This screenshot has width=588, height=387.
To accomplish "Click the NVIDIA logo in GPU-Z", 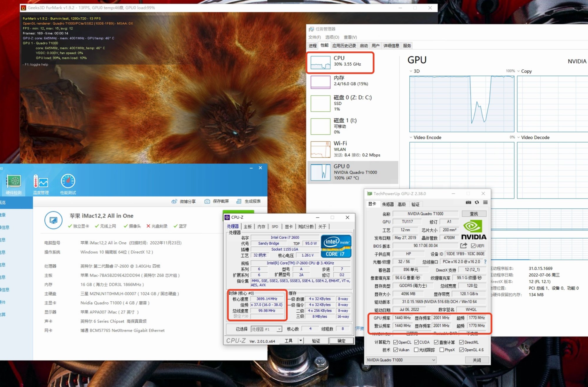I will pos(474,230).
